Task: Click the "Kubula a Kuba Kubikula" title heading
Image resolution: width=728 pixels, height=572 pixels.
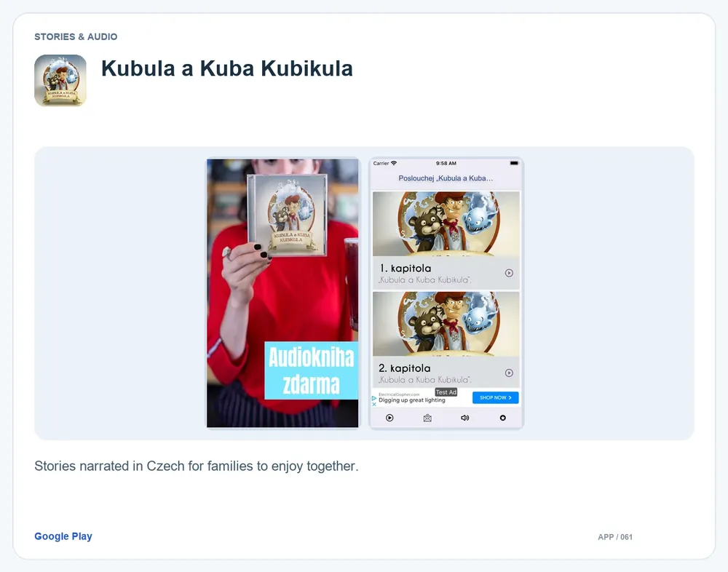Action: (227, 68)
